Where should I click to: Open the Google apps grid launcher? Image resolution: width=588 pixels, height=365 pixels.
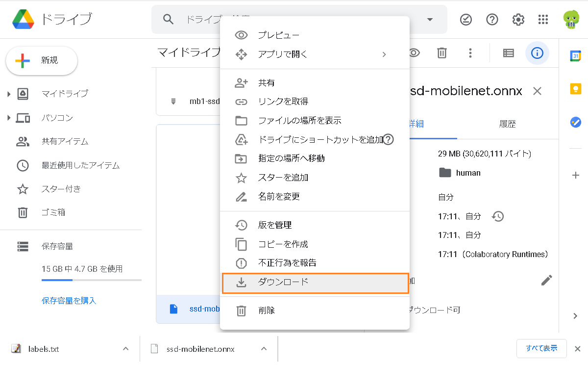pyautogui.click(x=543, y=20)
